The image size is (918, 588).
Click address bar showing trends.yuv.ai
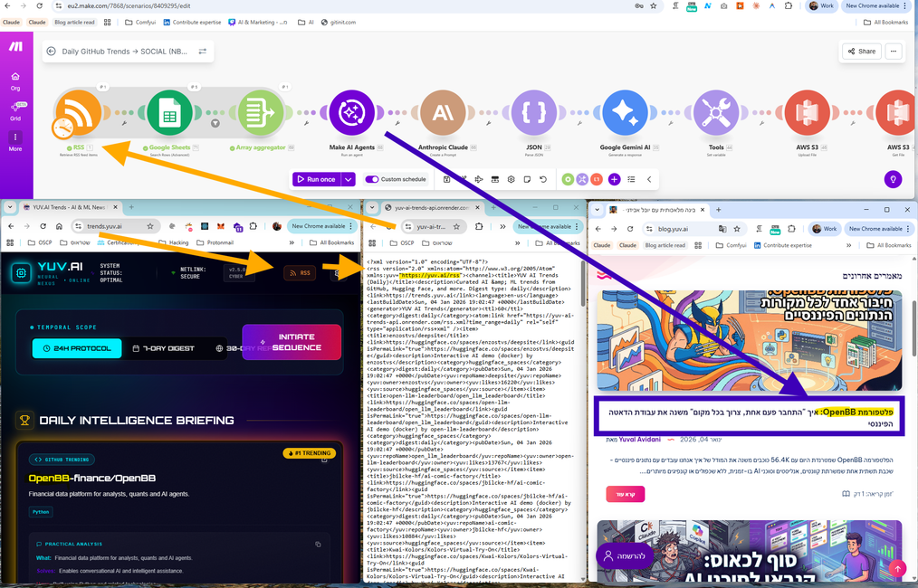(x=115, y=226)
